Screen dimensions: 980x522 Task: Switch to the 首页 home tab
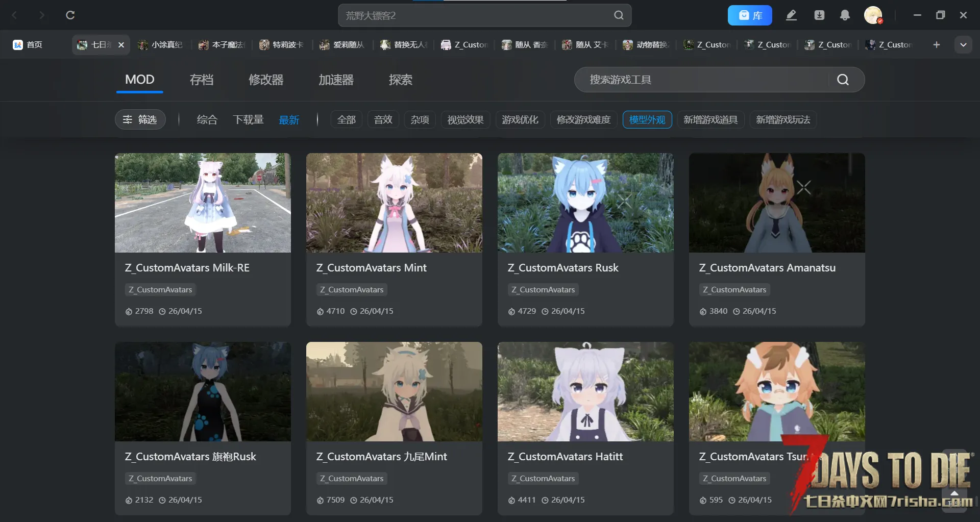pyautogui.click(x=28, y=45)
